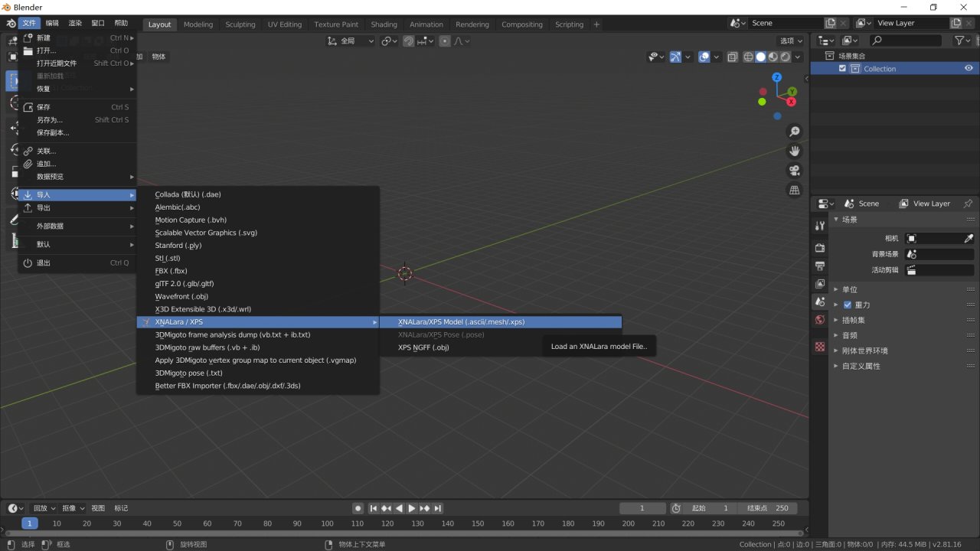Screen dimensions: 980x551
Task: Pick camera object with eyedropper icon
Action: 968,239
